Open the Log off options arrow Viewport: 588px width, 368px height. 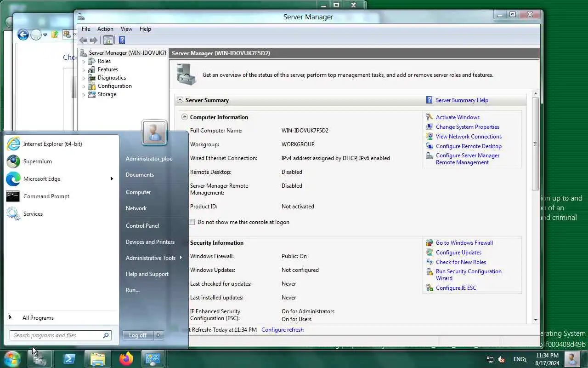point(158,335)
